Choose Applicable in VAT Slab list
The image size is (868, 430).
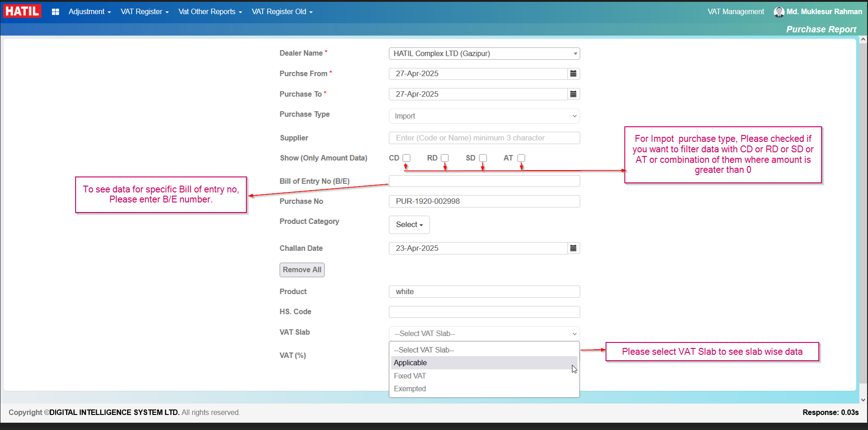click(x=484, y=363)
